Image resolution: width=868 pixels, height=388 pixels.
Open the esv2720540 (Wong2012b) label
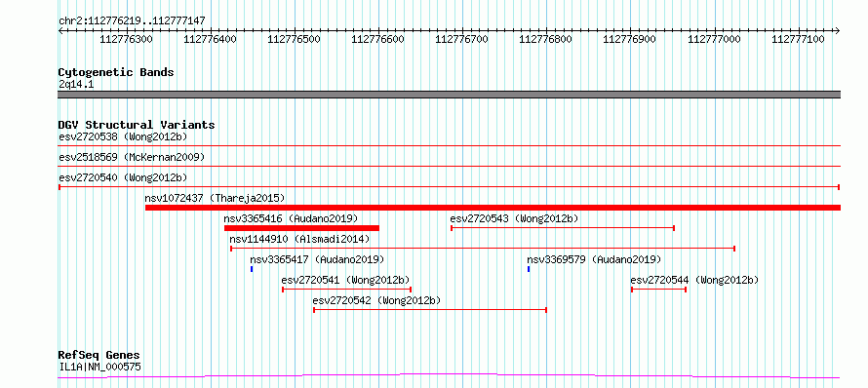pos(124,177)
